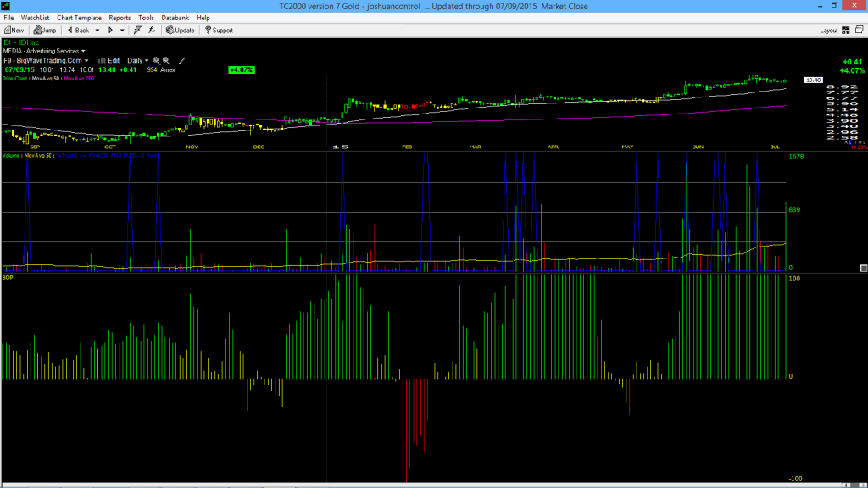The height and width of the screenshot is (488, 868).
Task: Click the lightning bolt toolbar icon
Action: tap(137, 30)
